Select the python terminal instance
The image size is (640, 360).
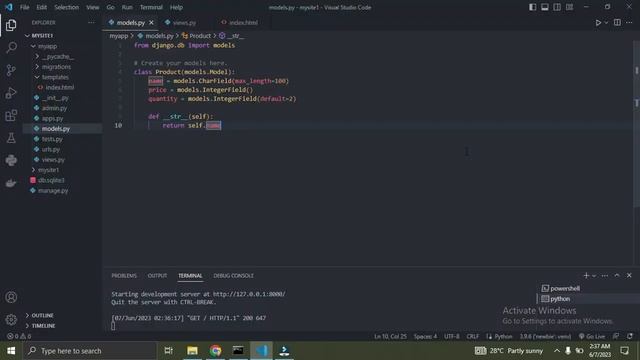coord(560,299)
